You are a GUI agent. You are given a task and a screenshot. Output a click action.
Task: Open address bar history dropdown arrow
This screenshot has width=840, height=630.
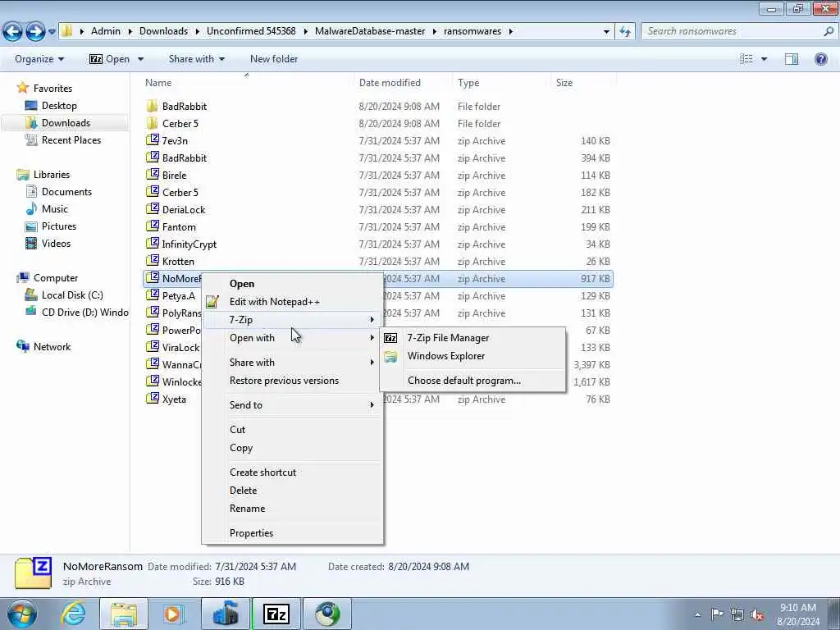pyautogui.click(x=606, y=32)
